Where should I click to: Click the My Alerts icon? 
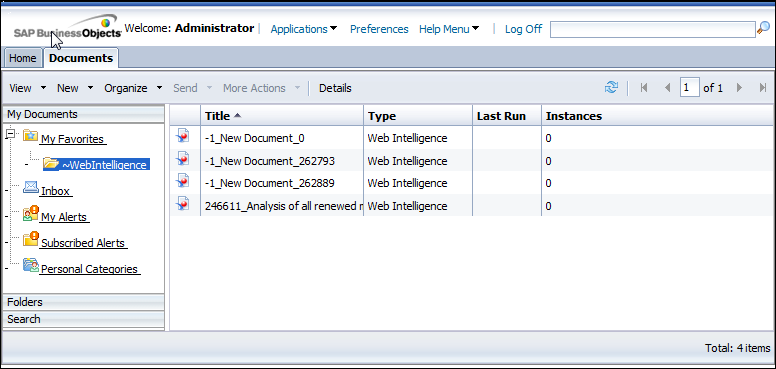point(31,214)
